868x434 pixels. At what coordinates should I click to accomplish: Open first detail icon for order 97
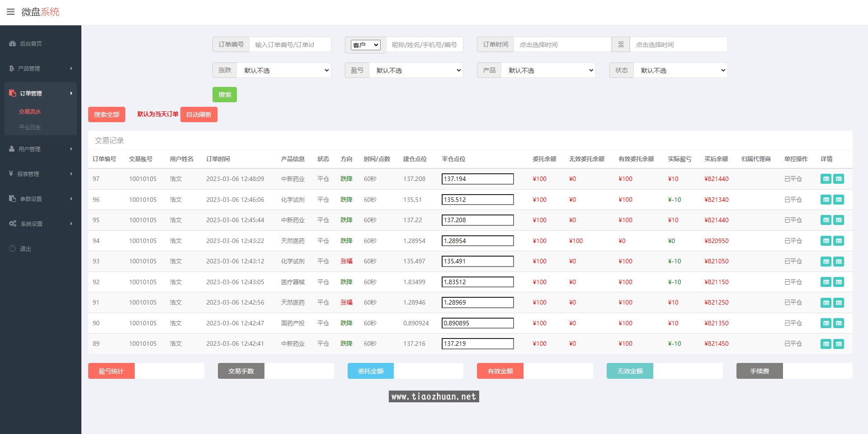click(826, 179)
